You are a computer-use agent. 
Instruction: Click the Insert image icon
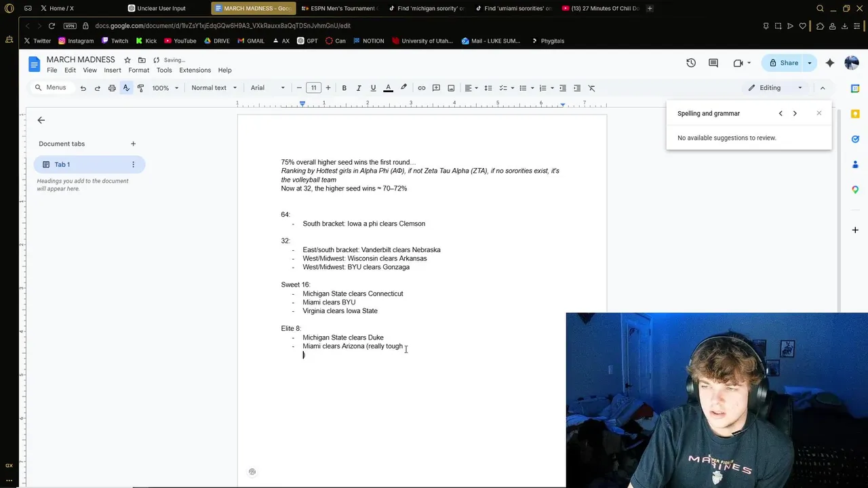coord(451,88)
